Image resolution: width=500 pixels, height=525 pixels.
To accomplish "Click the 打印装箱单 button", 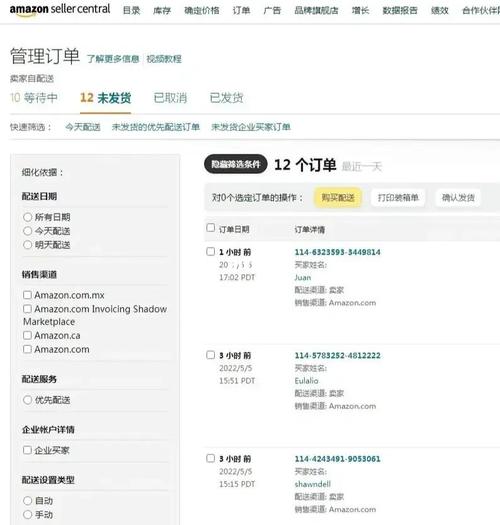I will pos(398,198).
